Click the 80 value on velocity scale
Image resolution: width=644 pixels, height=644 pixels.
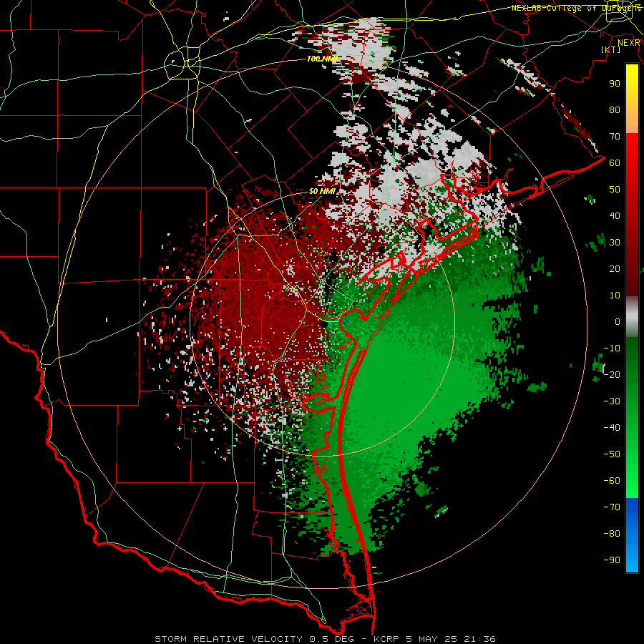(x=615, y=110)
